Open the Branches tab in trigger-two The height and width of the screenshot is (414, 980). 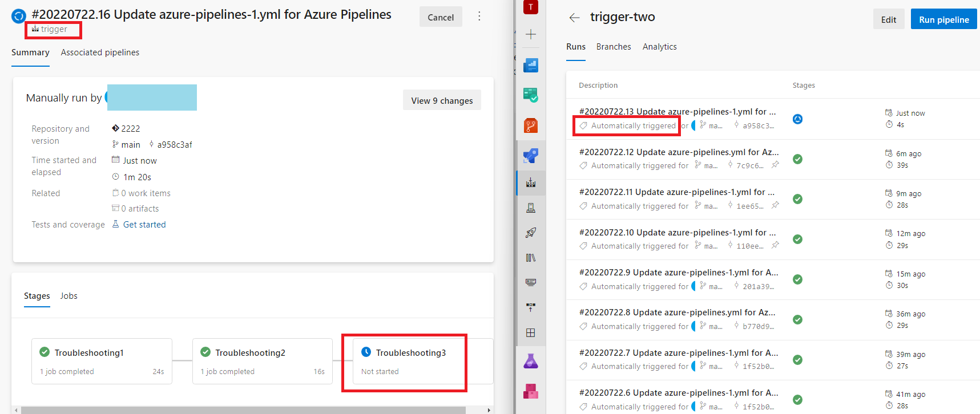pos(614,47)
